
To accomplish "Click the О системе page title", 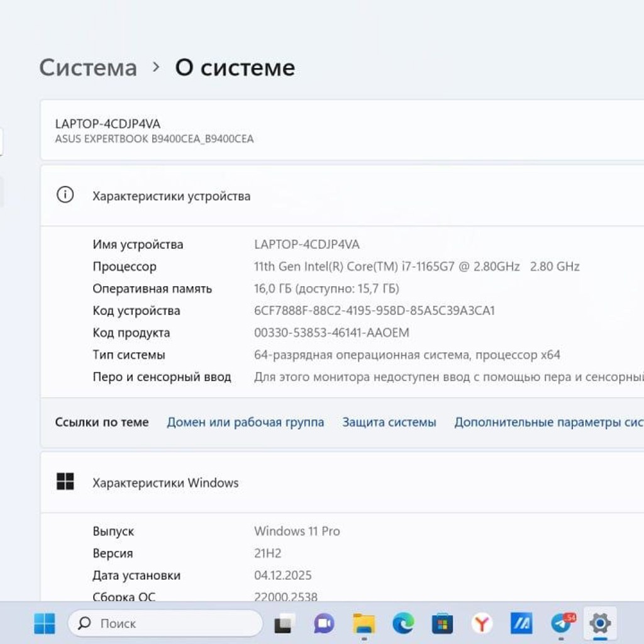I will coord(235,67).
